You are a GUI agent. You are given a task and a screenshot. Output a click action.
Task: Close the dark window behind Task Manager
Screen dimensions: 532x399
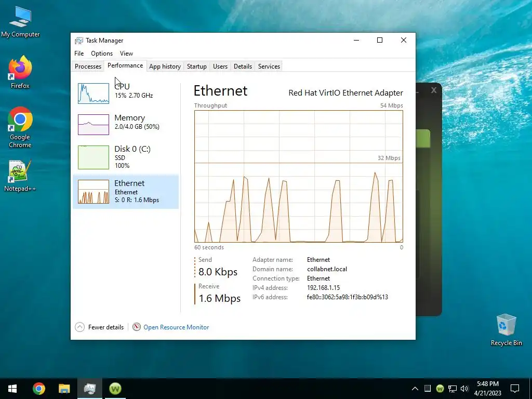[434, 90]
